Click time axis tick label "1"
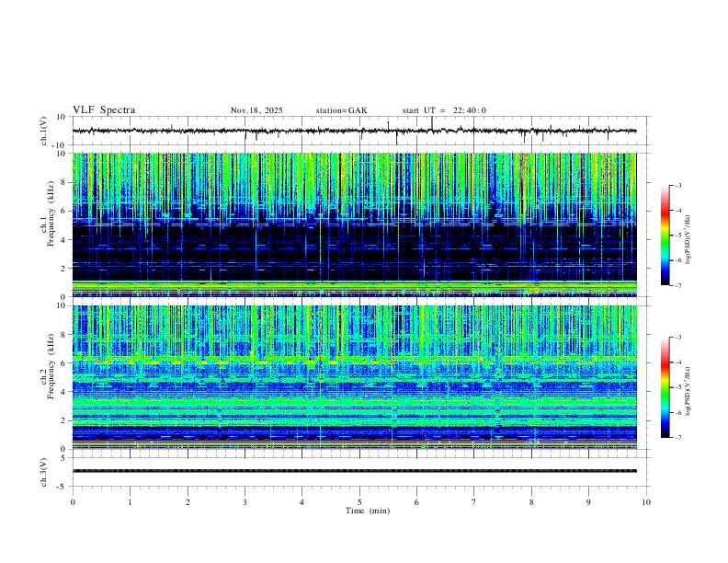 pyautogui.click(x=130, y=502)
